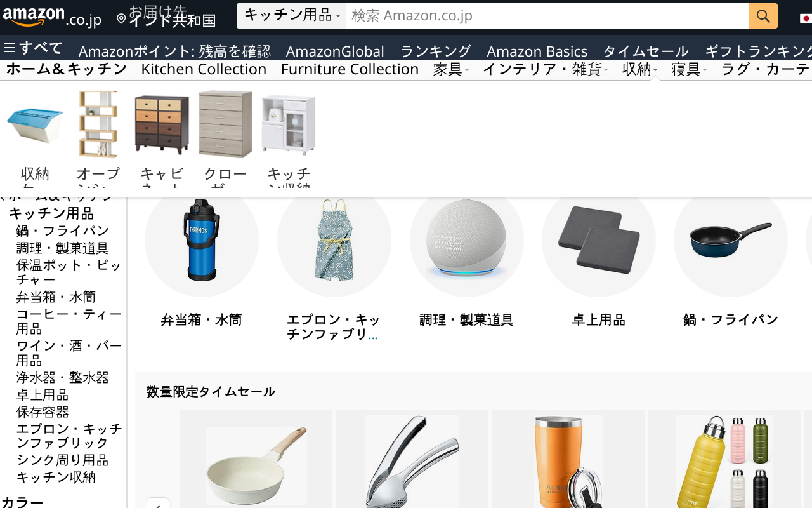This screenshot has width=812, height=508.
Task: Select ホーム＆キッチン in the sub-navigation
Action: click(67, 69)
